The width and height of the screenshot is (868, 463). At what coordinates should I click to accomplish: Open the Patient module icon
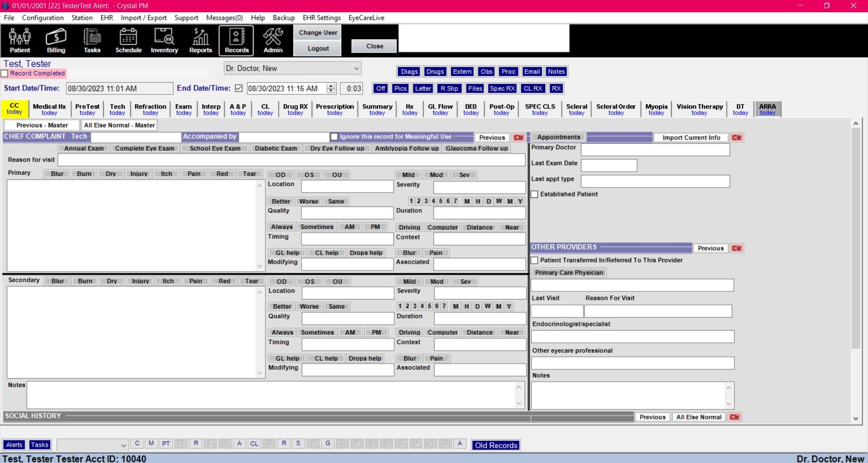pyautogui.click(x=20, y=41)
